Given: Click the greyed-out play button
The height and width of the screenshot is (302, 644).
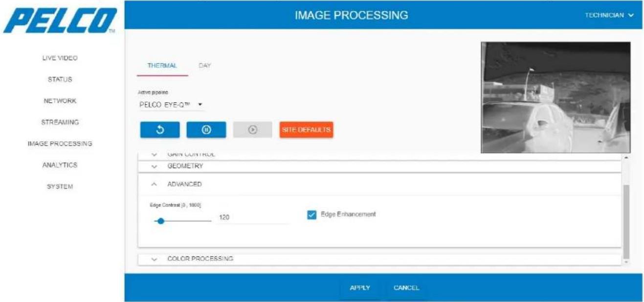Looking at the screenshot, I should [x=252, y=130].
